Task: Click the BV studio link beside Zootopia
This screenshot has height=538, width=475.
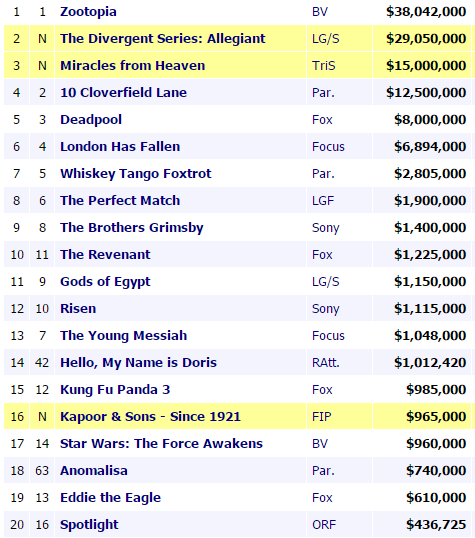Action: pos(320,12)
